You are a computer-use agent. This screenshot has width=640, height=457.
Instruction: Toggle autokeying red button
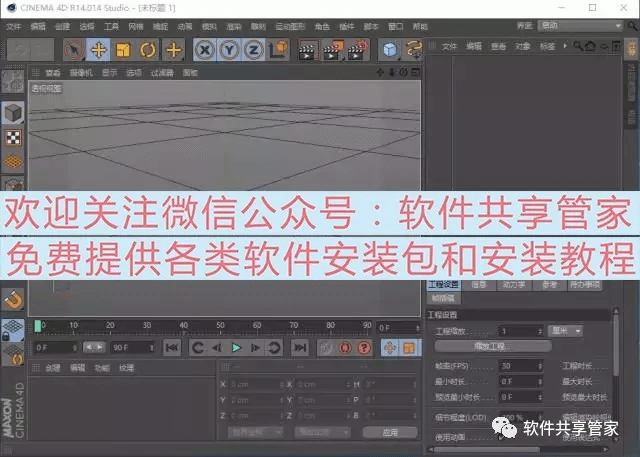tap(345, 348)
